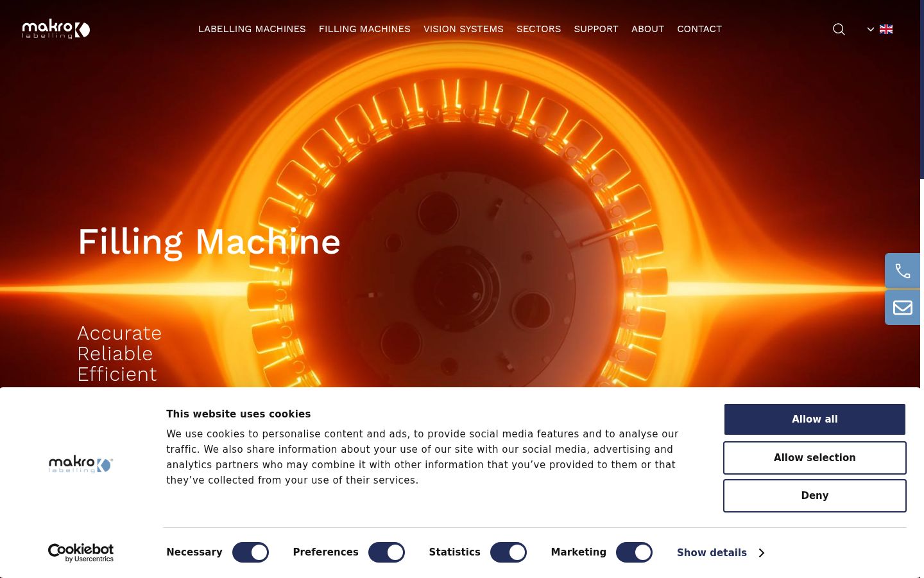Image resolution: width=924 pixels, height=578 pixels.
Task: Open the Filling Machines menu
Action: coord(364,29)
